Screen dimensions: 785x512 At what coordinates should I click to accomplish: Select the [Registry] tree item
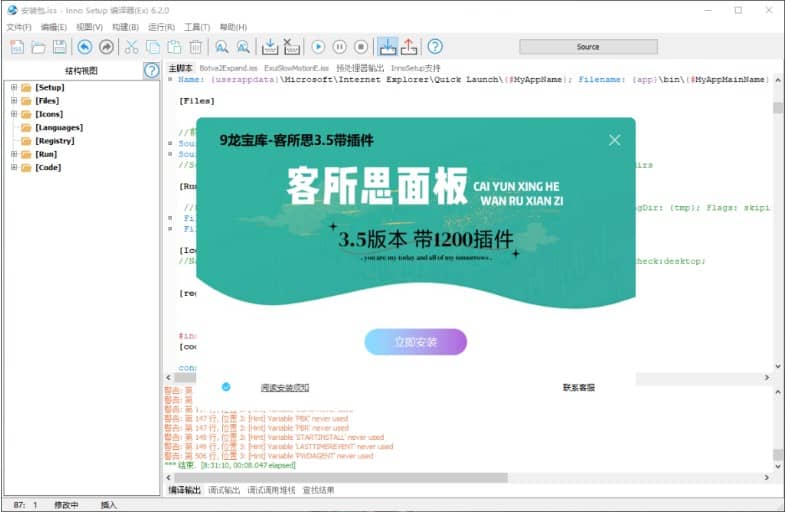(55, 141)
